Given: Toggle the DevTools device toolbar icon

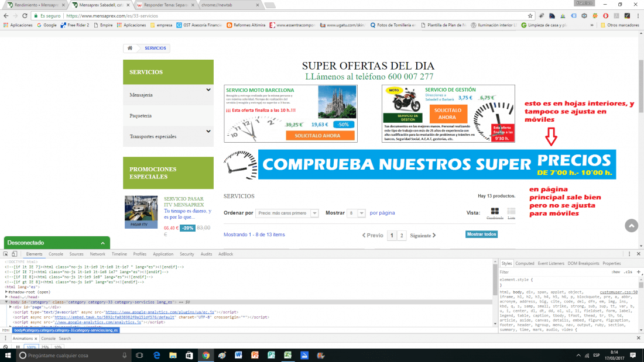Looking at the screenshot, I should pyautogui.click(x=15, y=254).
